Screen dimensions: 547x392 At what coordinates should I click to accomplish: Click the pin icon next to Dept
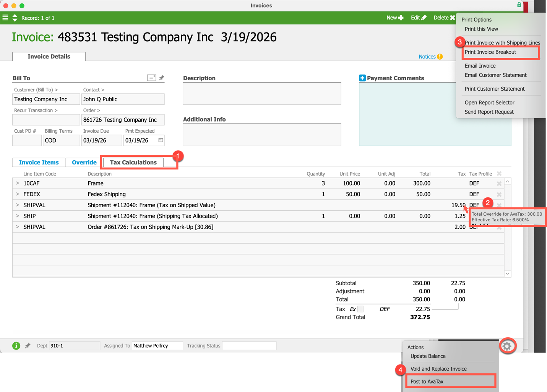coord(28,346)
